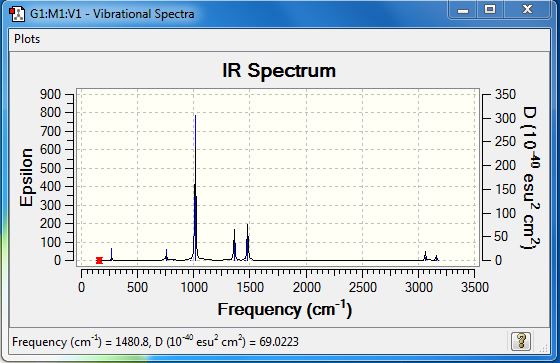Click the tallest peak near 1000 cm-1
Viewport: 560px width, 363px height.
(x=195, y=186)
